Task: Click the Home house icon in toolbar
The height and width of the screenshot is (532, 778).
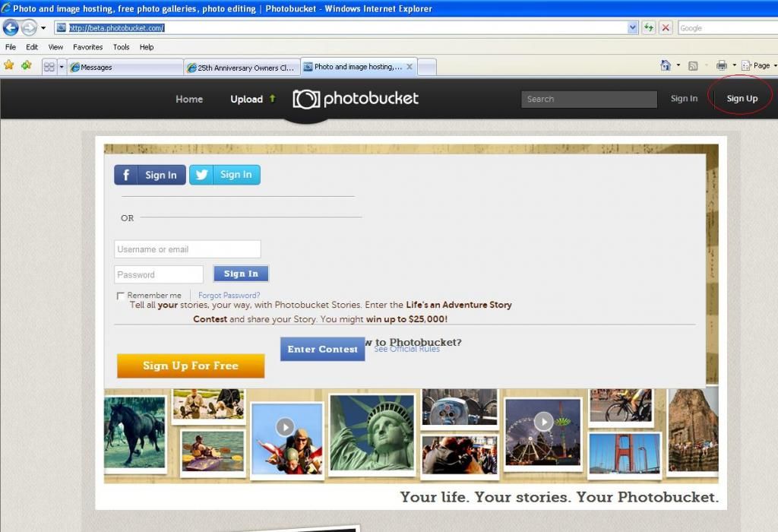Action: pyautogui.click(x=666, y=66)
